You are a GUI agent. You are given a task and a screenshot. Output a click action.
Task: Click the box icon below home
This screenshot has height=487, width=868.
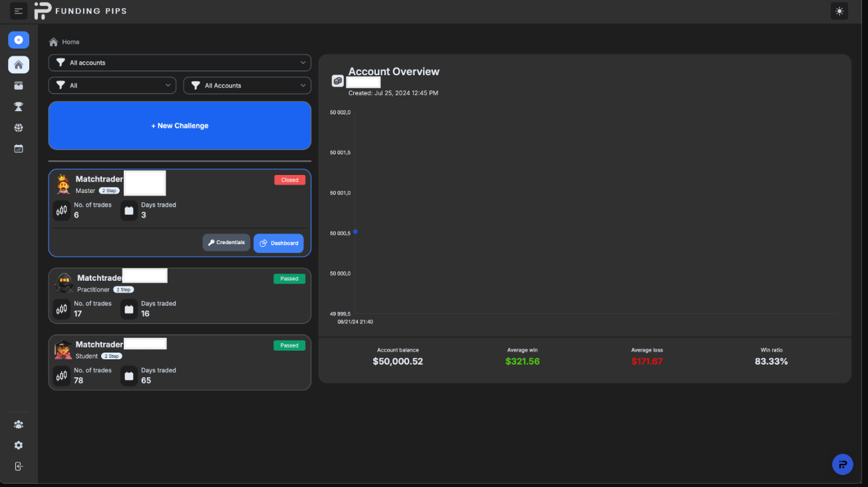[19, 86]
